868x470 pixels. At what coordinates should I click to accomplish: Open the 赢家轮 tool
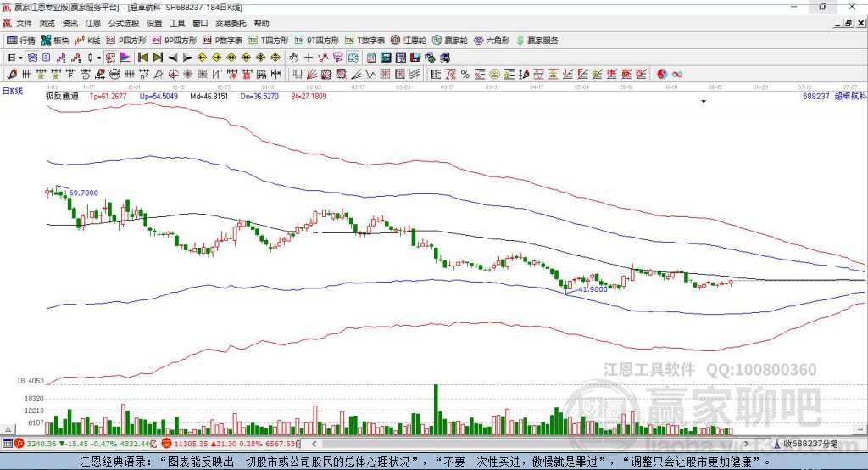tap(450, 41)
